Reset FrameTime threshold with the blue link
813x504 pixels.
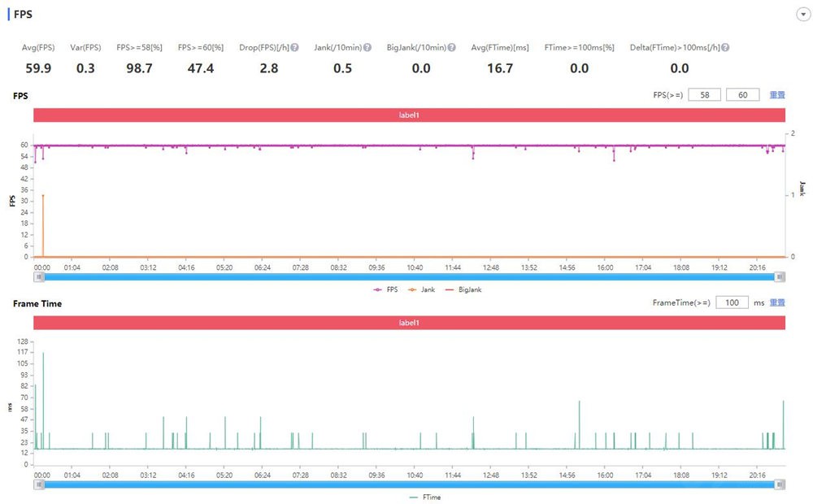click(x=776, y=302)
